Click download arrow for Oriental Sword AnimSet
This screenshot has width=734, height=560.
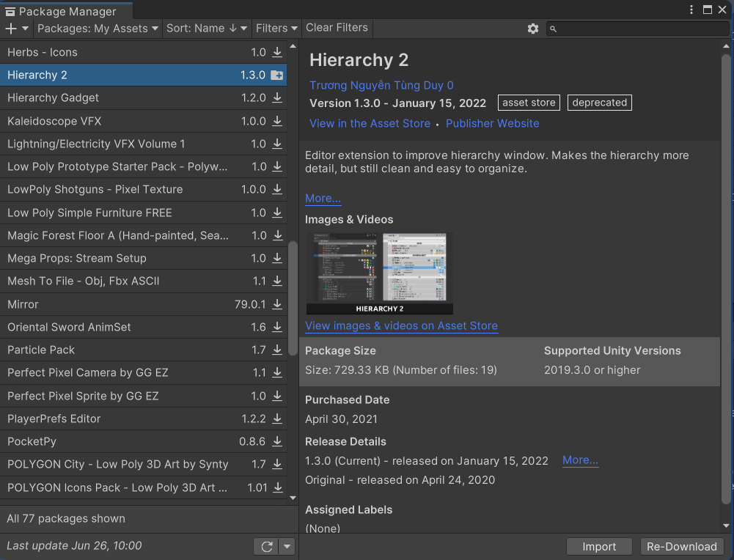coord(277,327)
